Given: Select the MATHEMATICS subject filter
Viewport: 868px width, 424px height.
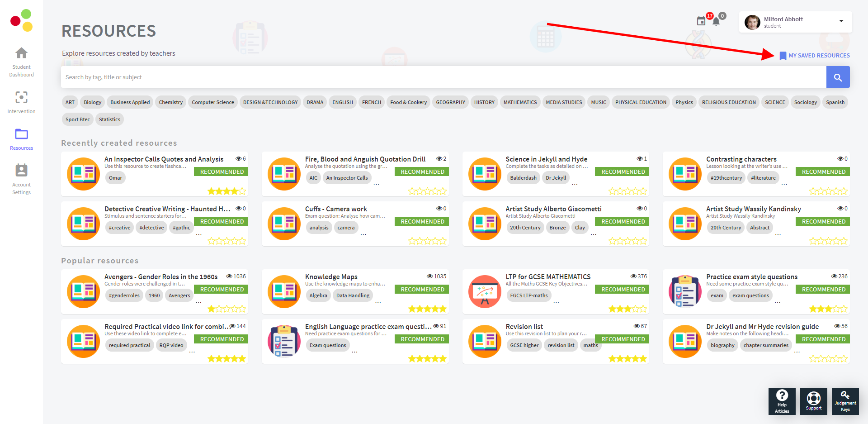Looking at the screenshot, I should point(520,102).
